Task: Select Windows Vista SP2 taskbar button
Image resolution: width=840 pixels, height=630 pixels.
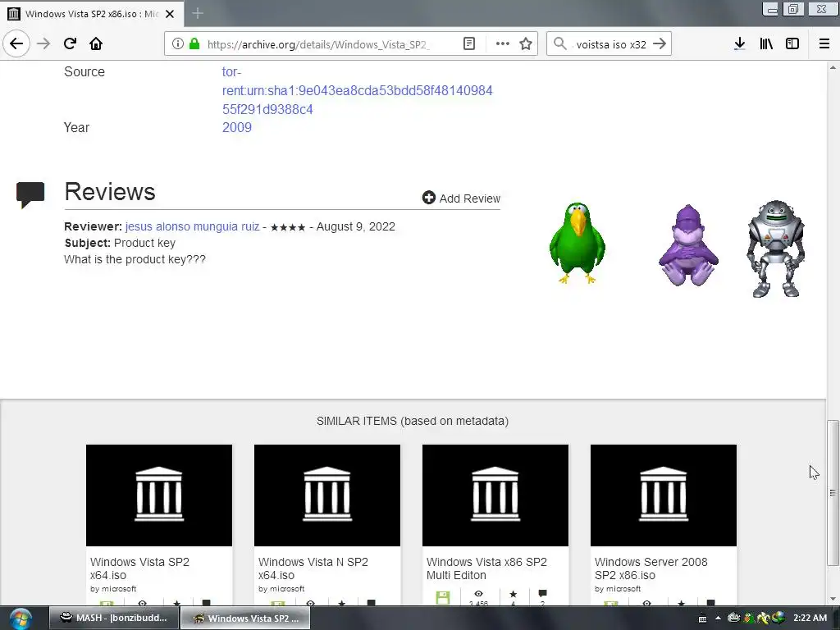Action: 245,619
